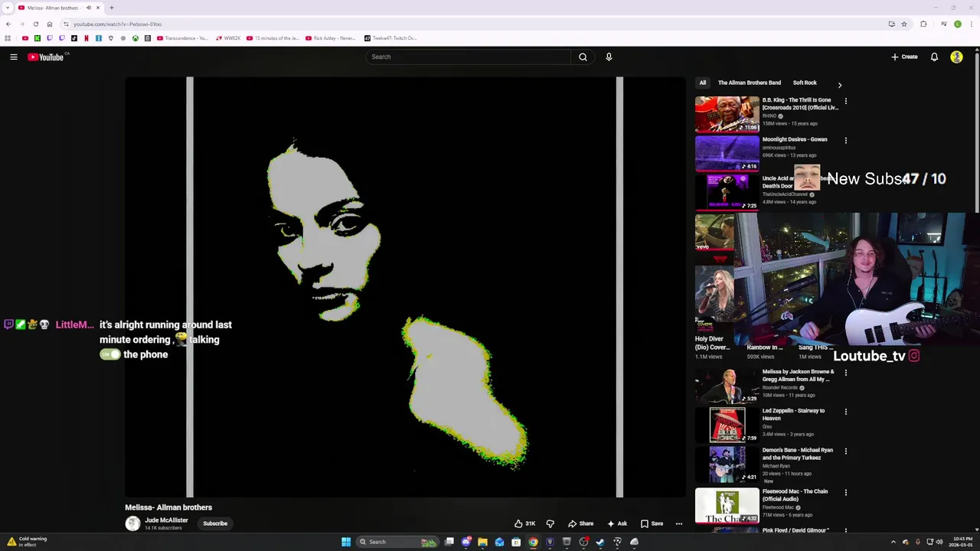Show next filter chips with arrow

(x=839, y=85)
